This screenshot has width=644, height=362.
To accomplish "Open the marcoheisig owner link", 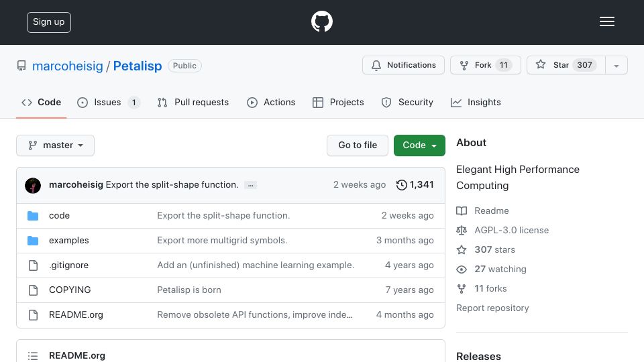I will coord(67,66).
